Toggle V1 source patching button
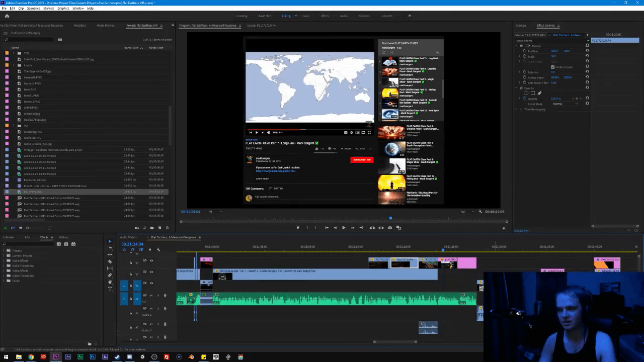The image size is (644, 362). click(124, 285)
